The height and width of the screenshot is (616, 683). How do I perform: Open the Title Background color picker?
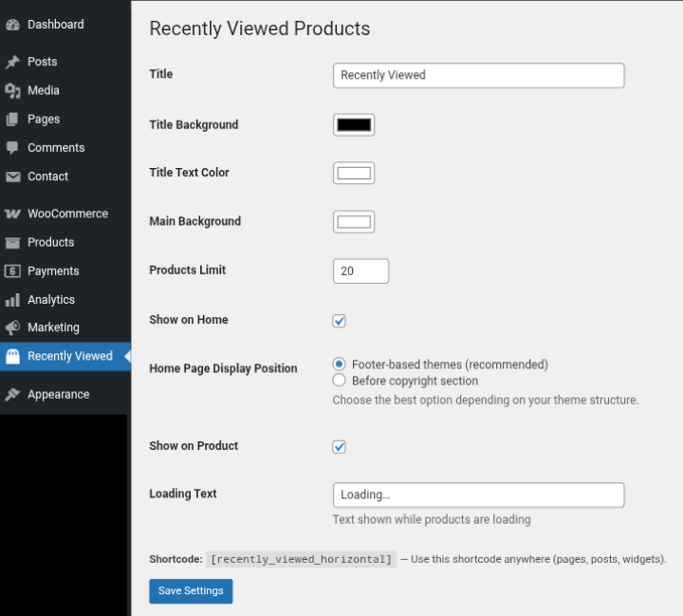(354, 124)
